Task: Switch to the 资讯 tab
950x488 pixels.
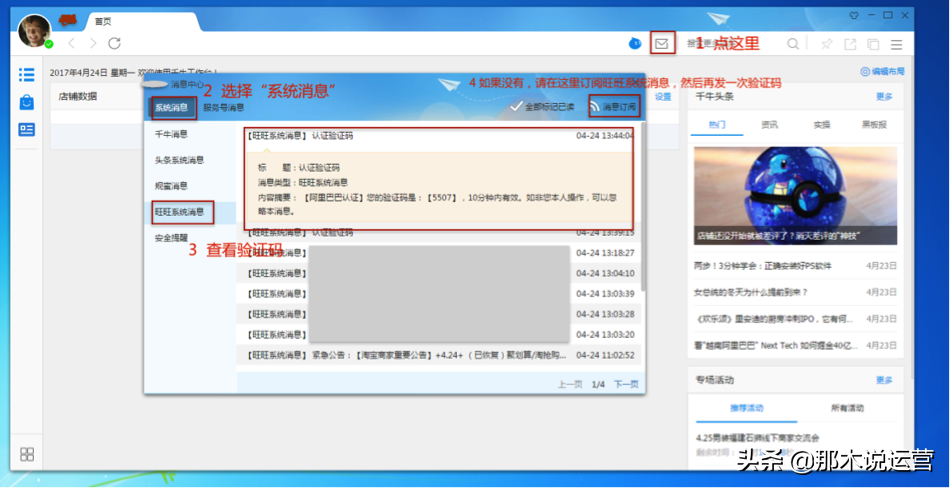Action: point(769,124)
